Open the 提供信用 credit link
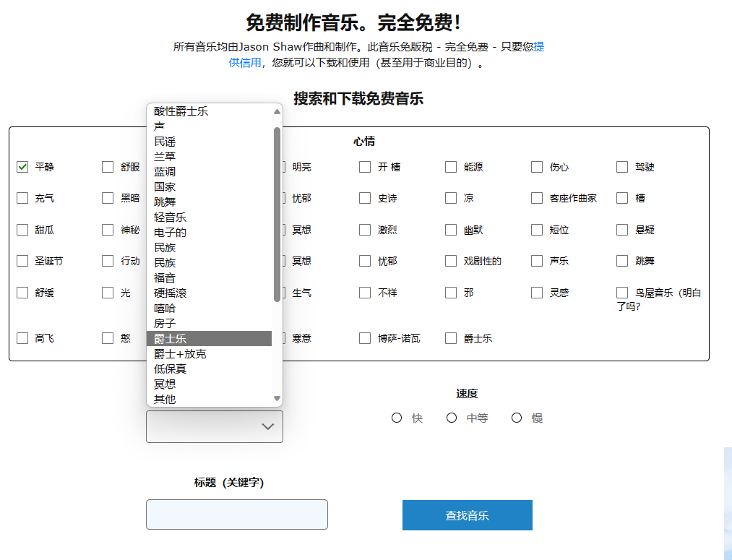The image size is (732, 560). point(245,63)
